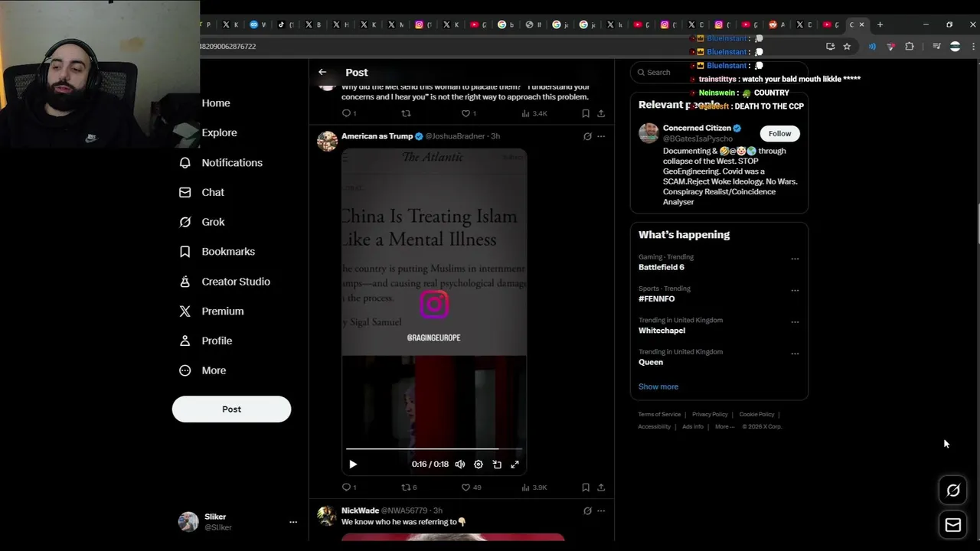Open Grok explain on NickWade post

point(587,510)
